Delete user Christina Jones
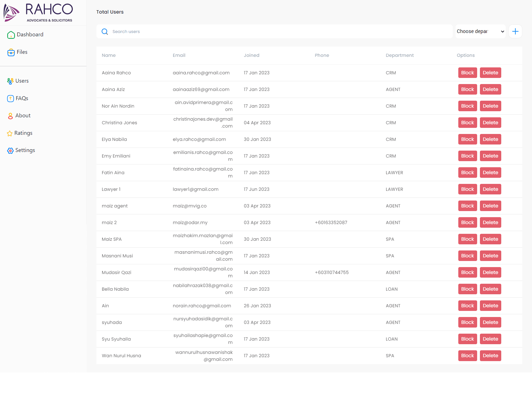Viewport: 532px width, 393px height. (490, 123)
